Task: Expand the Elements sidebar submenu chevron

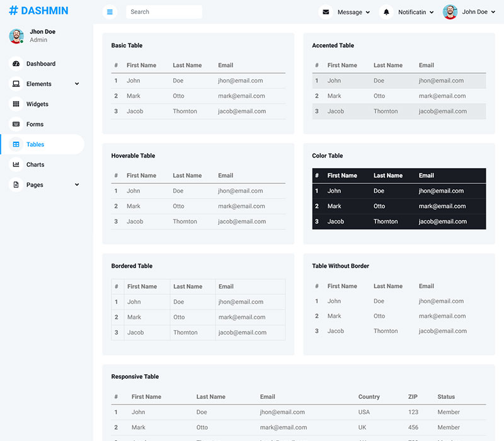Action: [x=77, y=84]
